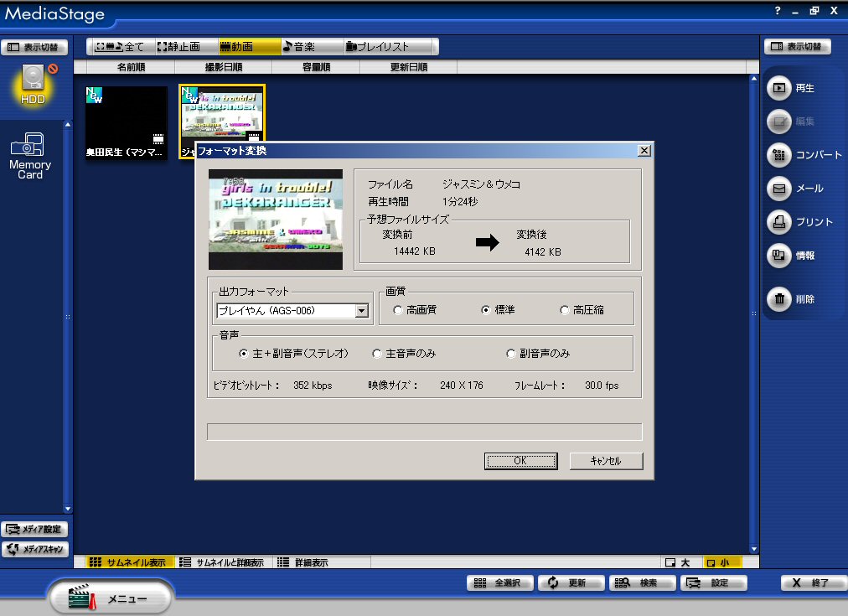The image size is (848, 616).
Task: Sort by 名前順 column header
Action: pyautogui.click(x=131, y=67)
